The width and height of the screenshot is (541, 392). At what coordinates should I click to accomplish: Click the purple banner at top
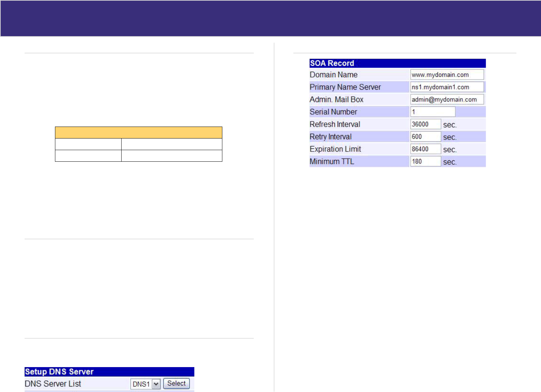pyautogui.click(x=270, y=18)
